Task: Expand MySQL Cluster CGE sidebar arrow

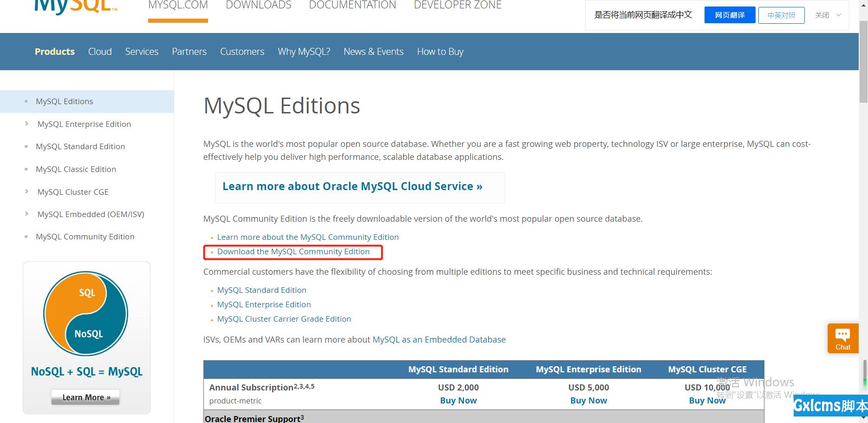Action: click(26, 192)
